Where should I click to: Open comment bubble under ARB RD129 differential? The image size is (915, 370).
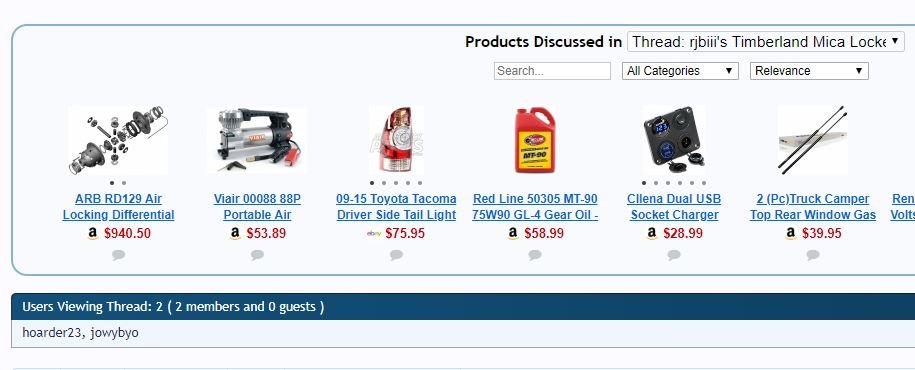coord(118,255)
